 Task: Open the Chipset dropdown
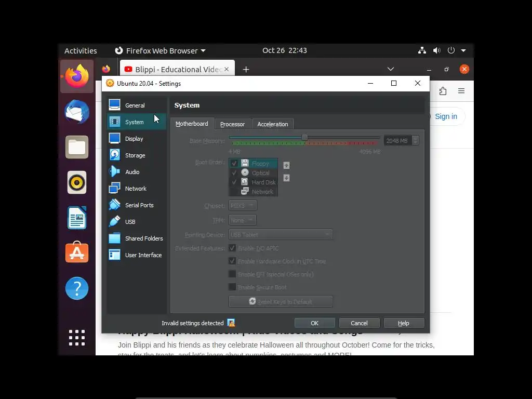pos(243,206)
